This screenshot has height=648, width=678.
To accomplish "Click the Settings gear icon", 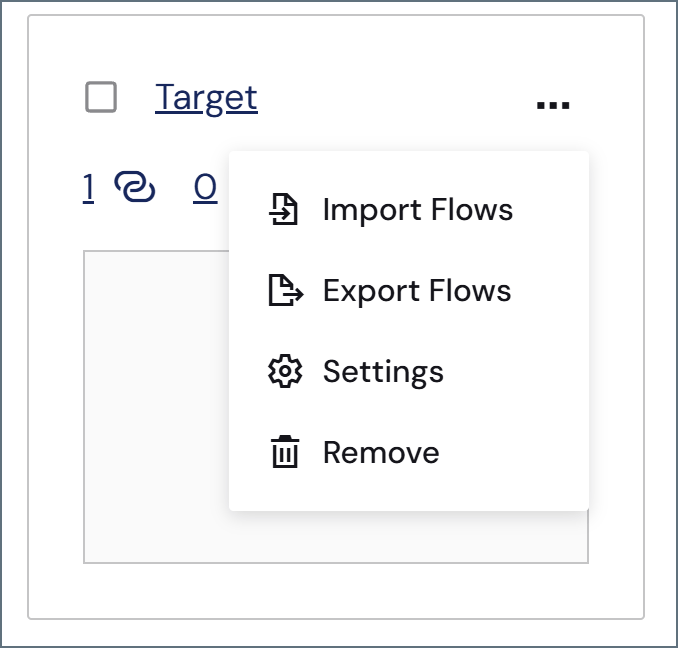I will click(285, 371).
